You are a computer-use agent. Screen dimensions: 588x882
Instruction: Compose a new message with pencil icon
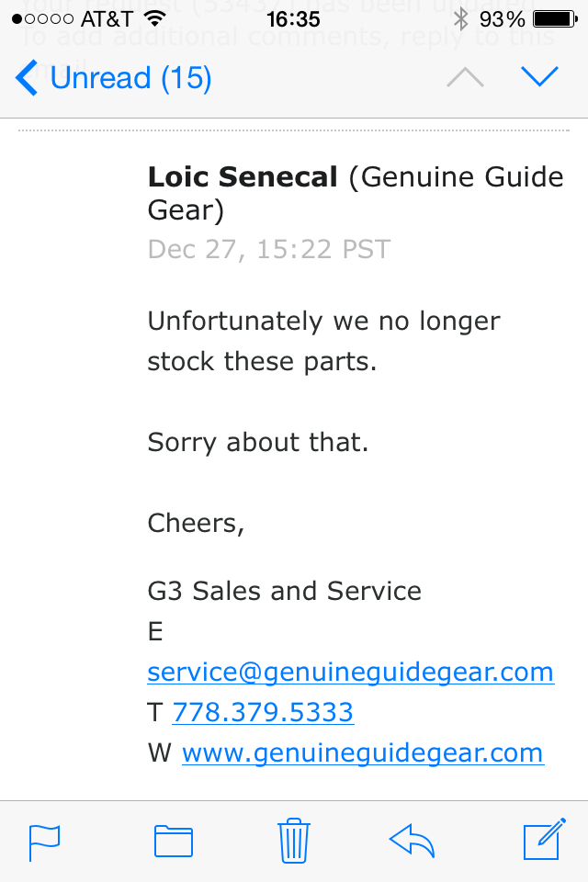542,841
